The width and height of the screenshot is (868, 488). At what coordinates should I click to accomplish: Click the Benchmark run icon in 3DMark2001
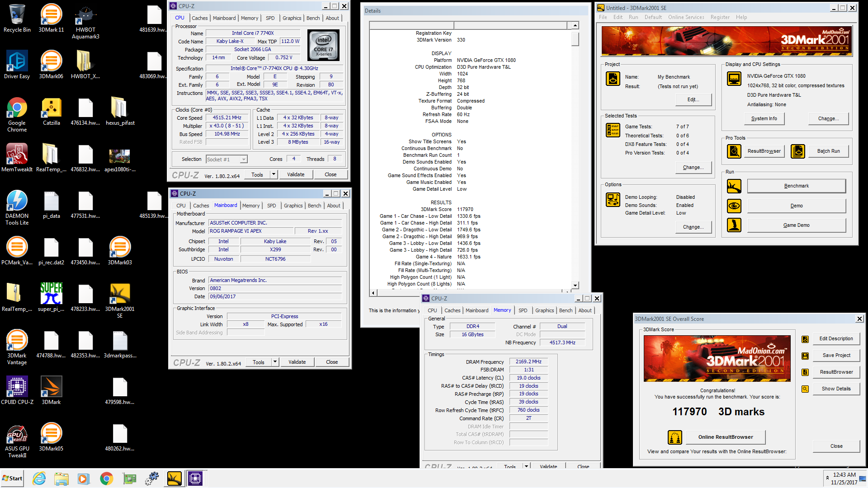[x=734, y=186]
